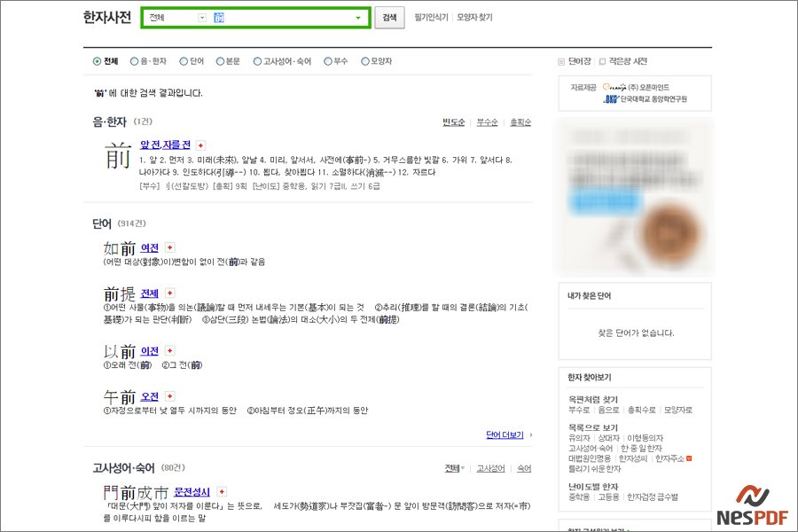Click the 如前 hanja word heading
Image resolution: width=798 pixels, height=532 pixels.
pos(120,248)
